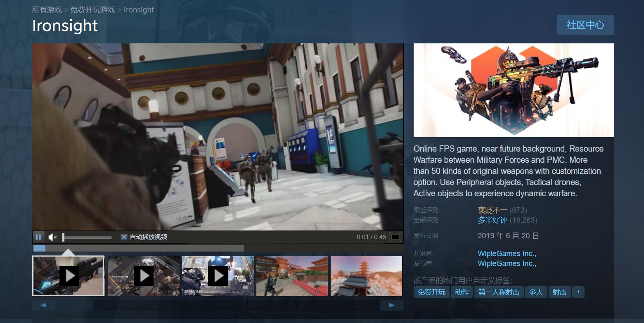Screen dimensions: 644x323
Task: Unmute the video sound
Action: tap(52, 237)
